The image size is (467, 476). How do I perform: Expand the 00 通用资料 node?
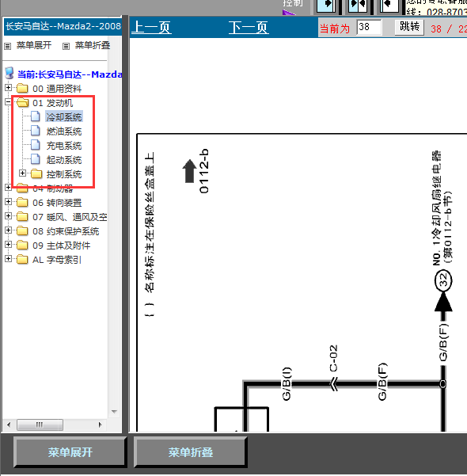[x=8, y=87]
